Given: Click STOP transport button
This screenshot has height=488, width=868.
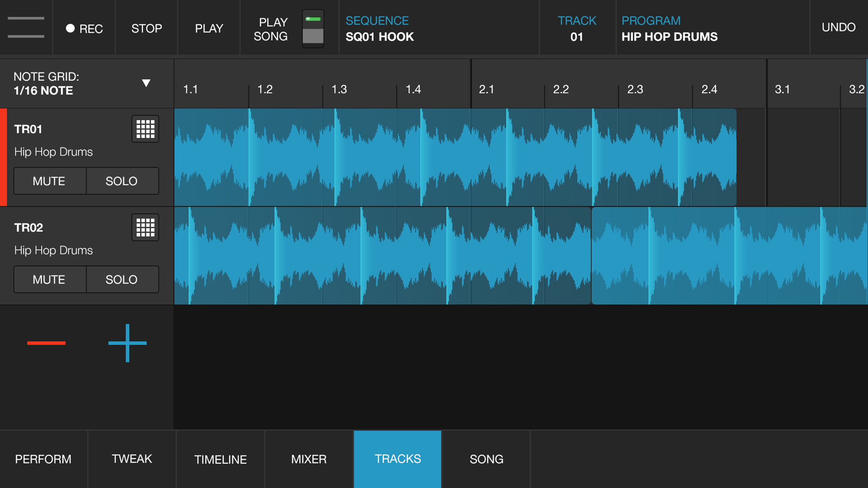Looking at the screenshot, I should (x=147, y=28).
